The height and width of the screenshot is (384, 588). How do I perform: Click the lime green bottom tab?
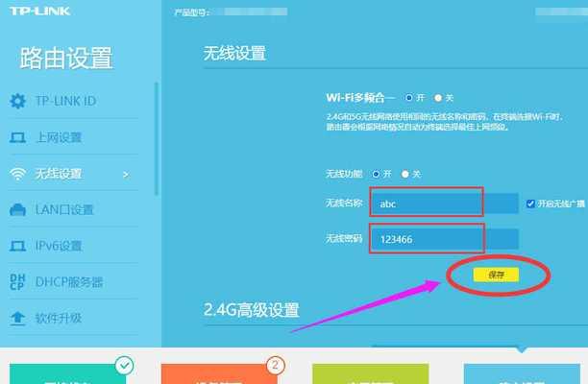[x=371, y=373]
